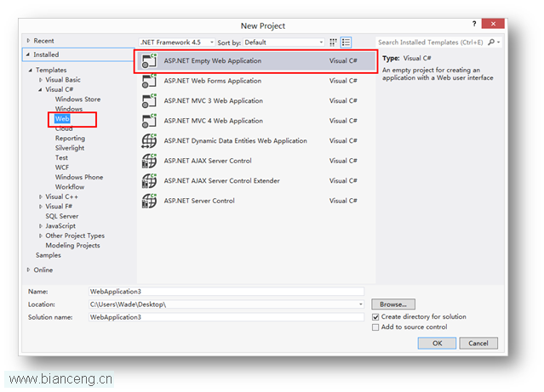The image size is (544, 392).
Task: Expand the Online section
Action: [x=28, y=270]
